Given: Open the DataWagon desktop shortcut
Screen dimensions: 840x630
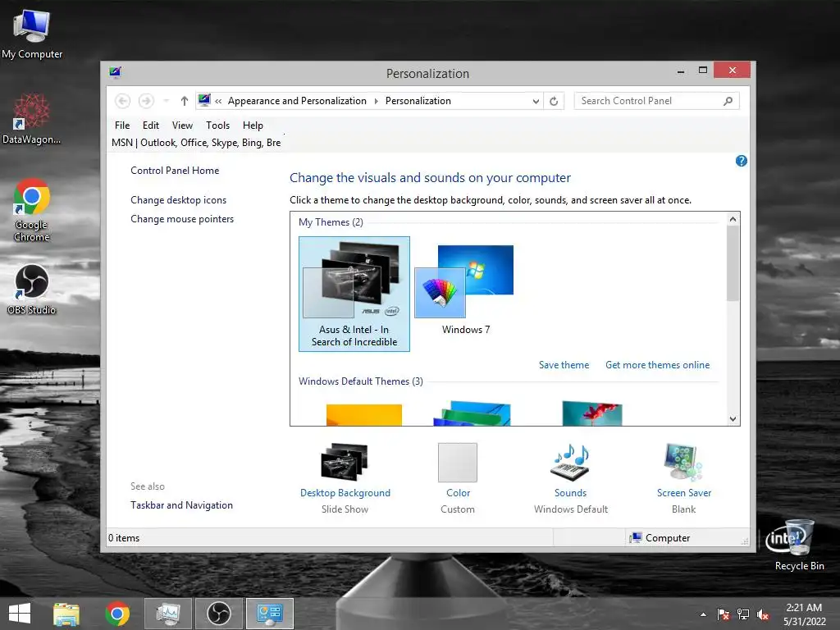Looking at the screenshot, I should point(32,119).
